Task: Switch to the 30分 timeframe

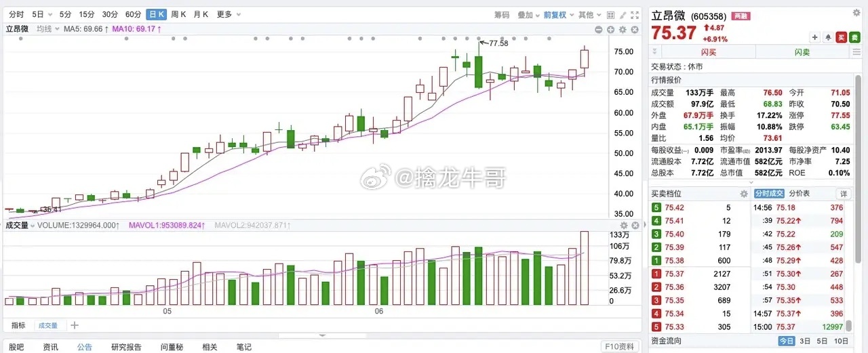Action: (110, 14)
